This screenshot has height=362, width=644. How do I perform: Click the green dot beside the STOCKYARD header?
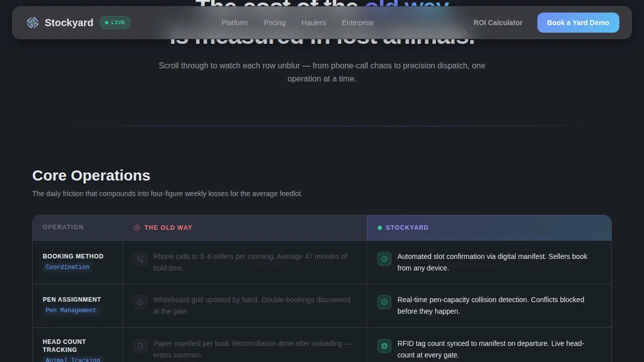tap(380, 228)
